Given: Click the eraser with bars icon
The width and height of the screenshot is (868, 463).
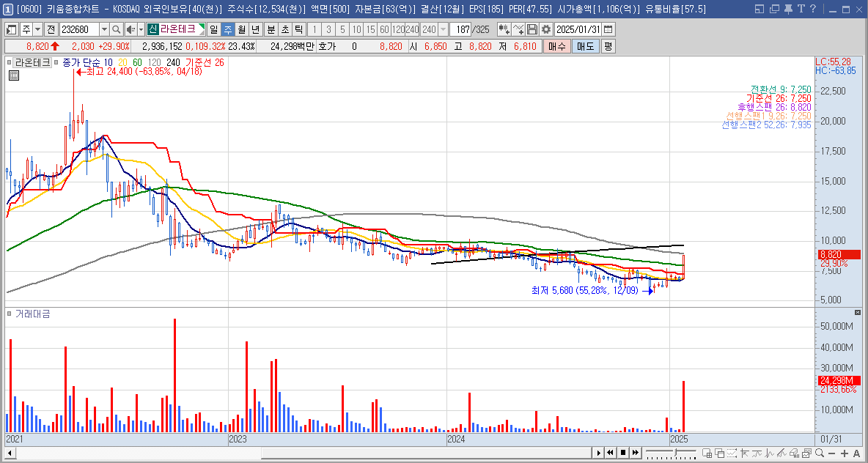Looking at the screenshot, I should coord(795,453).
